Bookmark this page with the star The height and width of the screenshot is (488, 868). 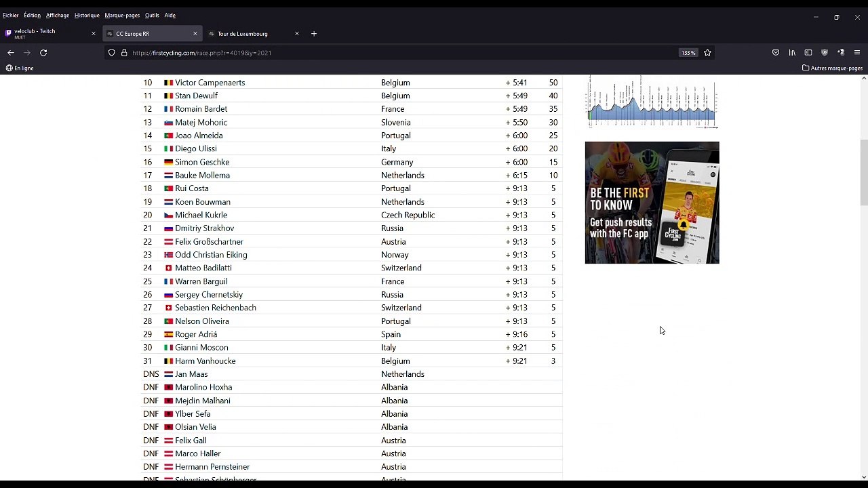point(707,52)
